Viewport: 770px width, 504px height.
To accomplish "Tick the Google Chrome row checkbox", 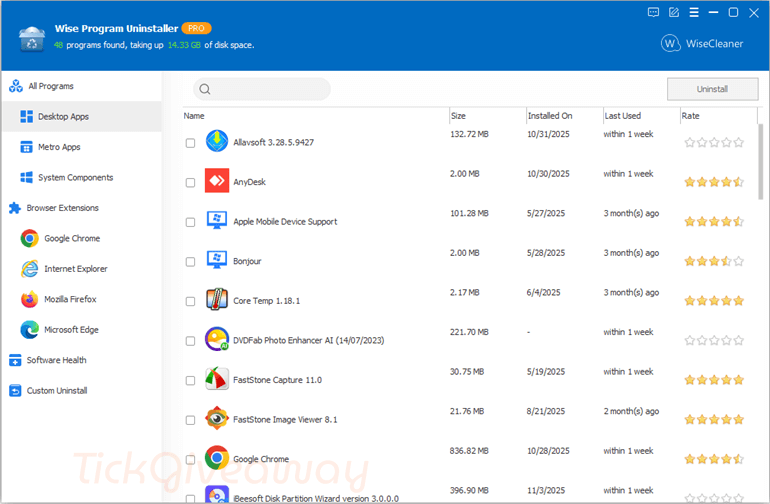I will click(190, 460).
